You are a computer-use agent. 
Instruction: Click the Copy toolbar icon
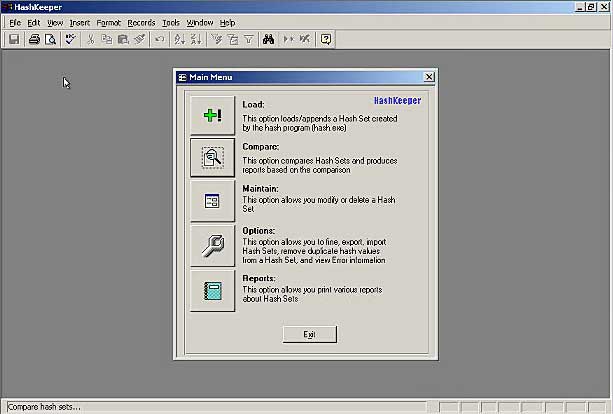[107, 39]
